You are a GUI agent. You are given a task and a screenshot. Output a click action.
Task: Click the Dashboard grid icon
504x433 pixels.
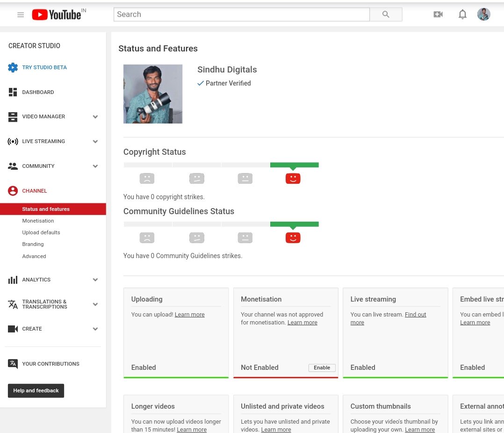(x=13, y=92)
